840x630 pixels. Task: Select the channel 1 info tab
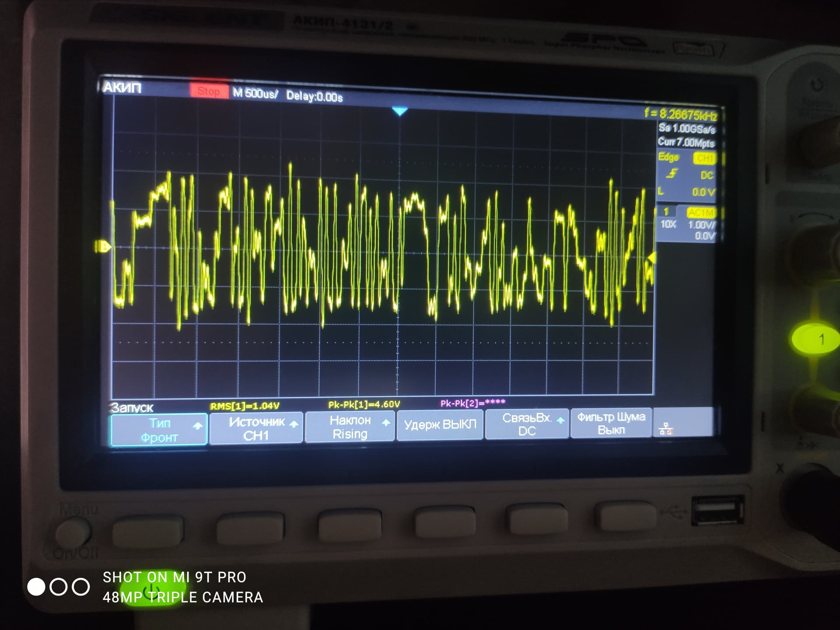click(x=666, y=212)
